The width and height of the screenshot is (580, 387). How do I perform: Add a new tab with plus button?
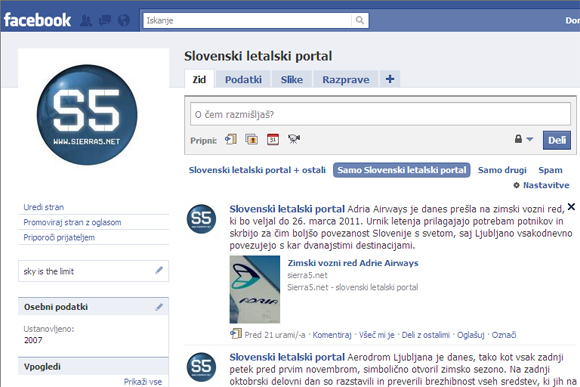(x=390, y=79)
